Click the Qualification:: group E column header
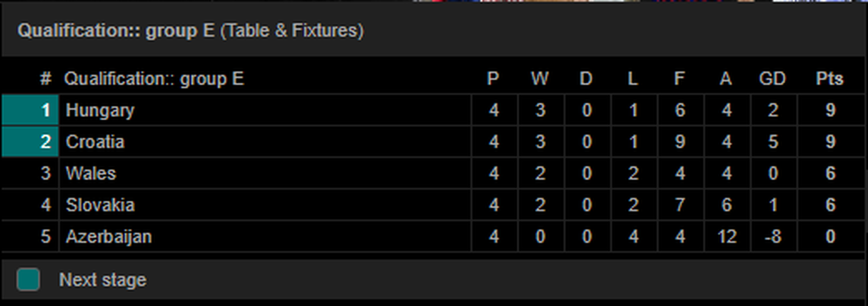868x306 pixels. [154, 79]
